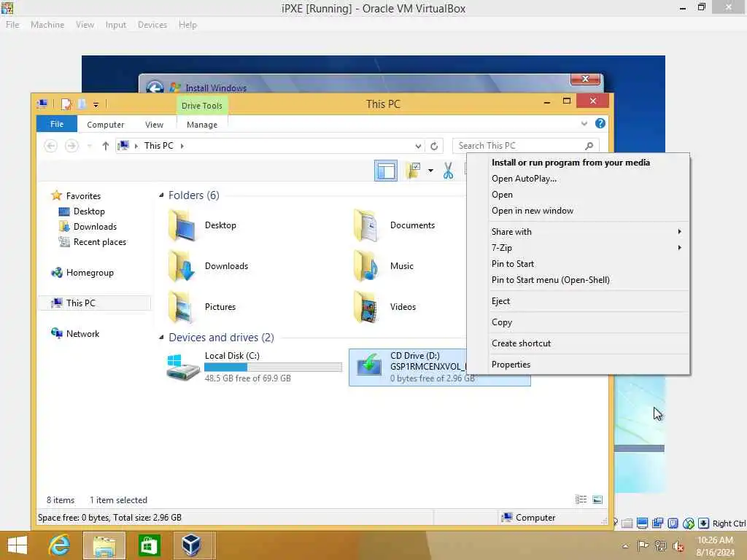Screen dimensions: 747x560
Task: Open the Explorer Help question mark
Action: click(x=600, y=123)
